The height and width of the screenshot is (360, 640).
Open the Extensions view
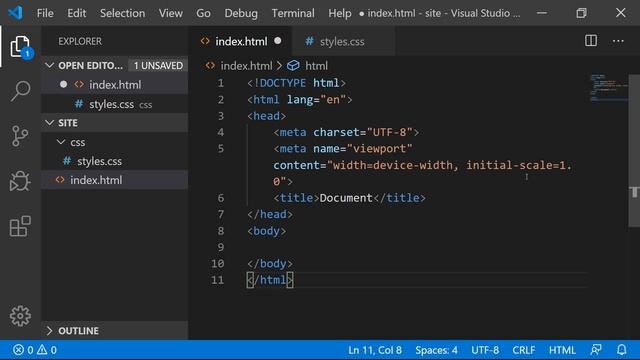click(x=20, y=226)
